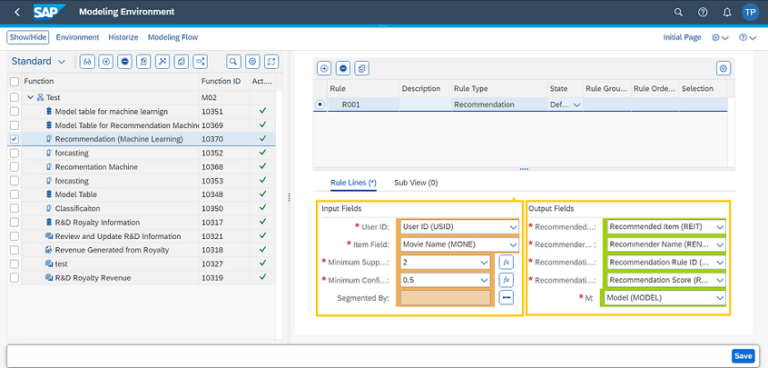Check the Classificaiton row checkbox
The image size is (768, 368).
click(x=15, y=208)
